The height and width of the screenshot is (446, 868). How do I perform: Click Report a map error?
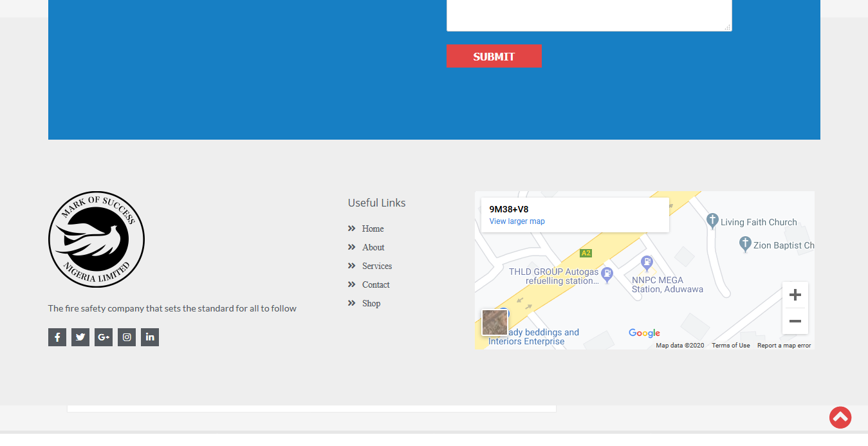[x=784, y=345]
